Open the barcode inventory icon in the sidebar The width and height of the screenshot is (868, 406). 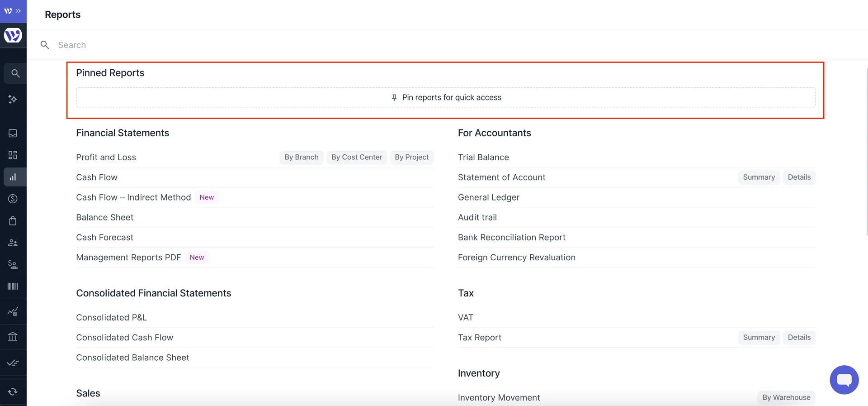13,286
